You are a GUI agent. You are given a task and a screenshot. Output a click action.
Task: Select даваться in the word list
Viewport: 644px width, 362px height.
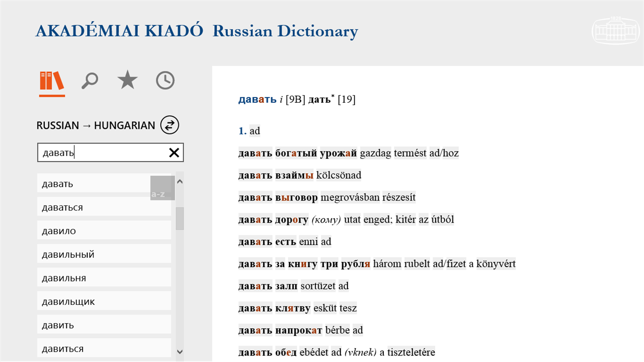(x=104, y=207)
